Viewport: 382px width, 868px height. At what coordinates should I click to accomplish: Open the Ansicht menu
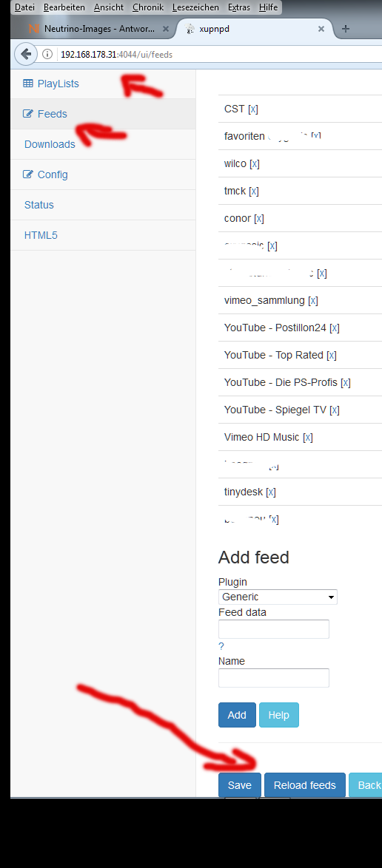pos(109,7)
